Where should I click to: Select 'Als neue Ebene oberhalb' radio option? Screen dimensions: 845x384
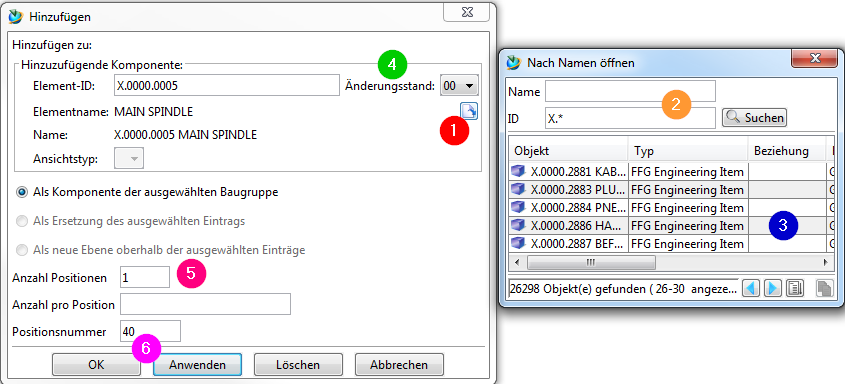[x=23, y=250]
